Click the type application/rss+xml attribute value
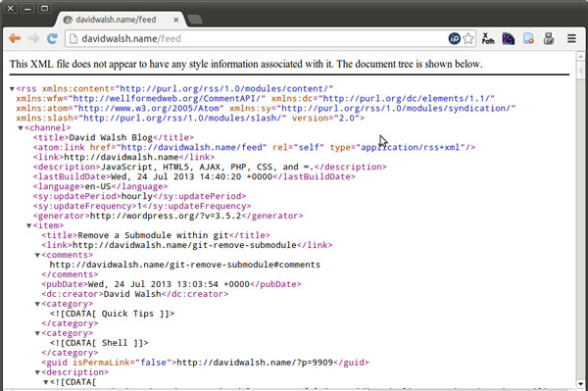This screenshot has height=391, width=588. click(411, 147)
